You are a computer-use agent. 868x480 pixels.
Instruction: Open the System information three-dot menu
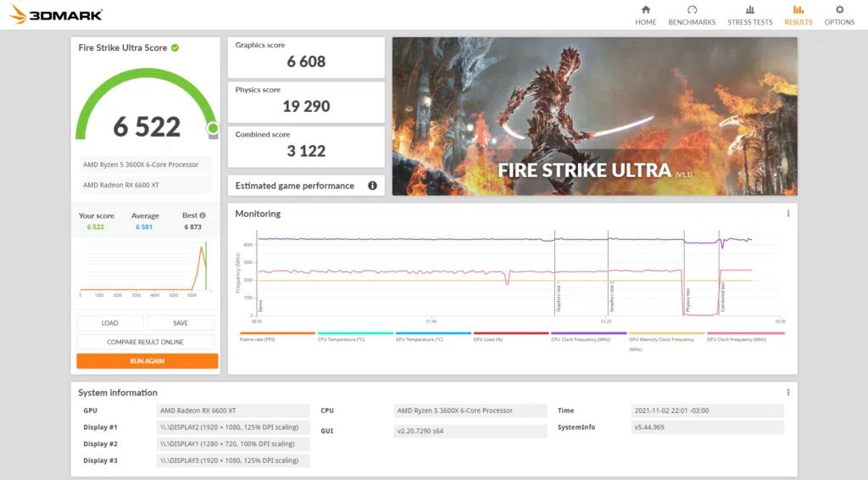[x=788, y=393]
